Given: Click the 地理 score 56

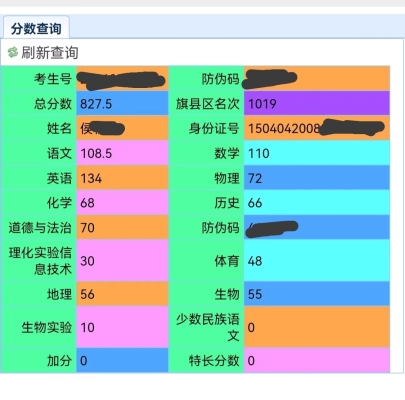Looking at the screenshot, I should 87,294.
